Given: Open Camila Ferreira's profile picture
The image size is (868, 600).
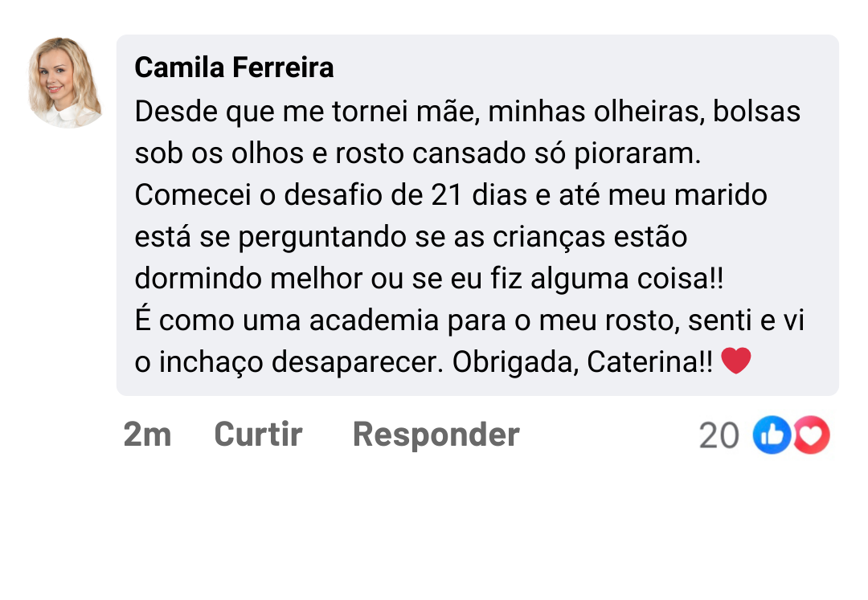Looking at the screenshot, I should click(66, 82).
